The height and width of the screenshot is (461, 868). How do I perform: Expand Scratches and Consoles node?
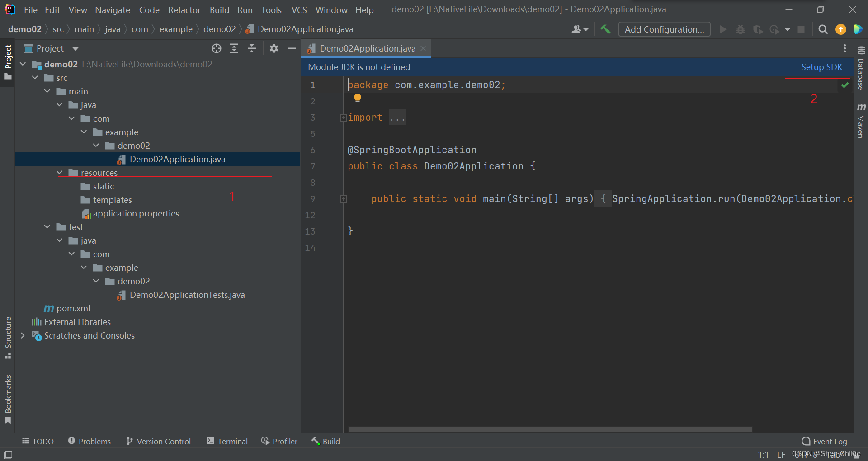[23, 335]
